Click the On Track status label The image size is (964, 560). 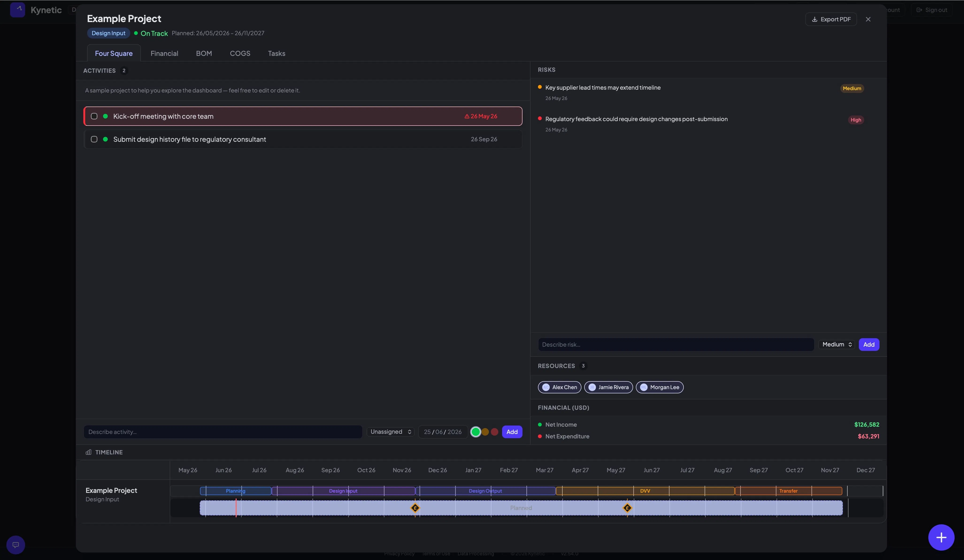pyautogui.click(x=154, y=33)
